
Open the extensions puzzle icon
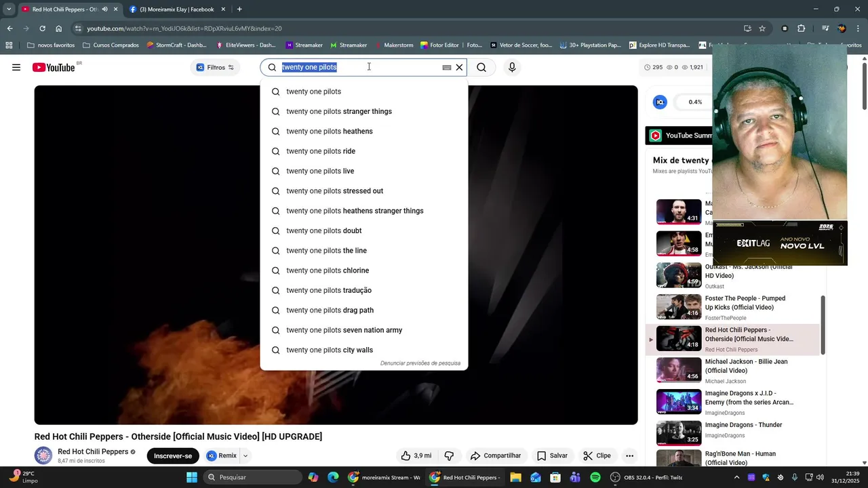click(x=801, y=28)
